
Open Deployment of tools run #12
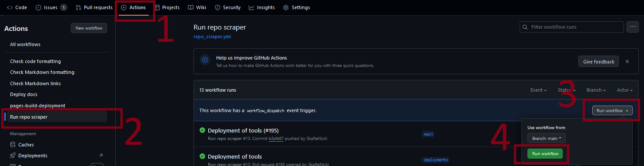pyautogui.click(x=235, y=156)
